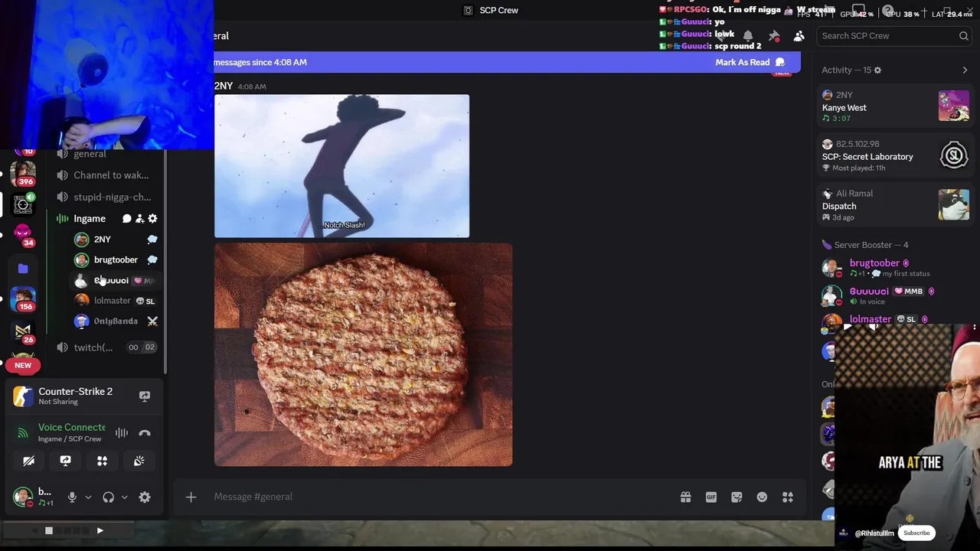This screenshot has height=551, width=980.
Task: Open the GIF picker
Action: [x=711, y=497]
